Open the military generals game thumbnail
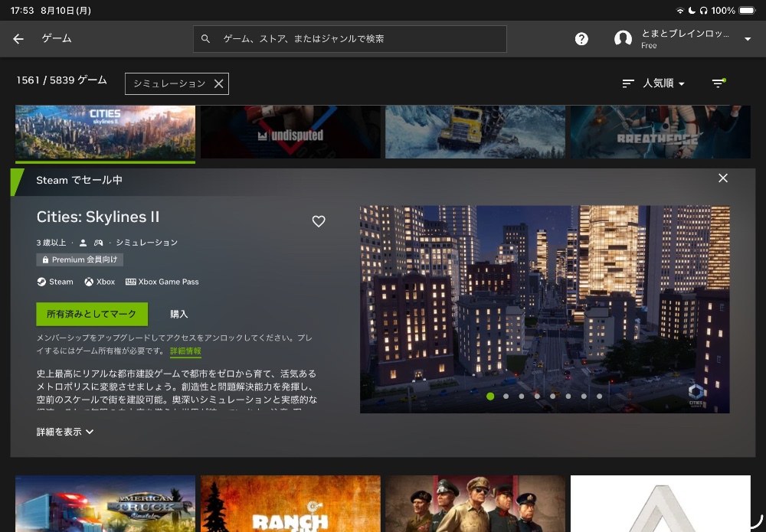 (476, 504)
